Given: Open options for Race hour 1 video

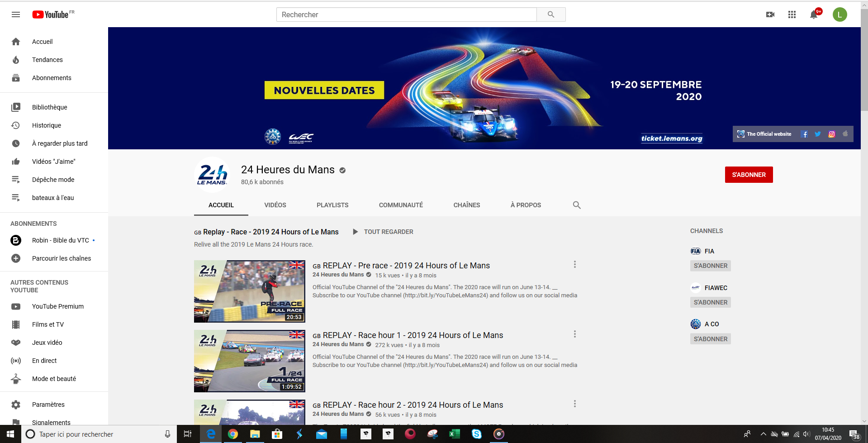Looking at the screenshot, I should [x=575, y=334].
